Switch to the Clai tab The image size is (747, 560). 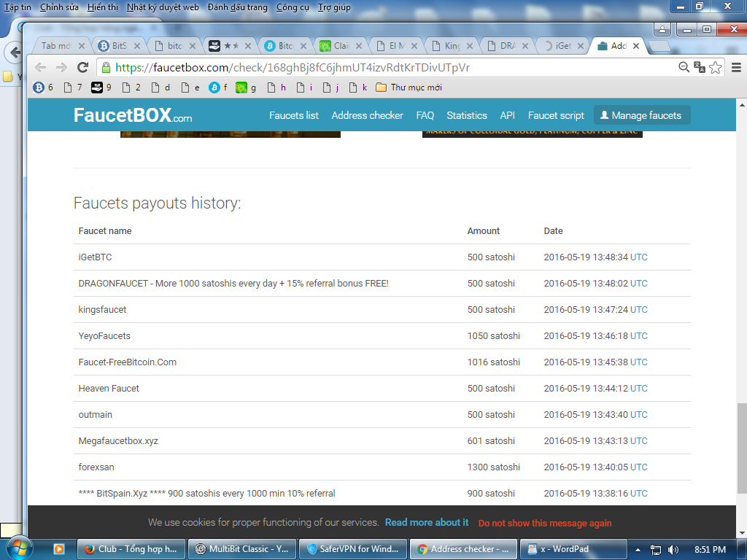(x=341, y=46)
